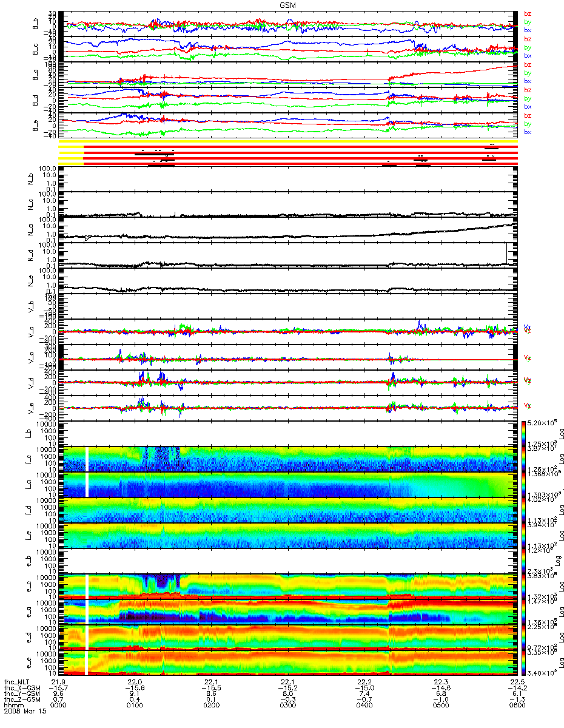Image resolution: width=564 pixels, height=728 pixels.
Task: Click the e_d electron spectrogram panel
Action: tap(289, 637)
